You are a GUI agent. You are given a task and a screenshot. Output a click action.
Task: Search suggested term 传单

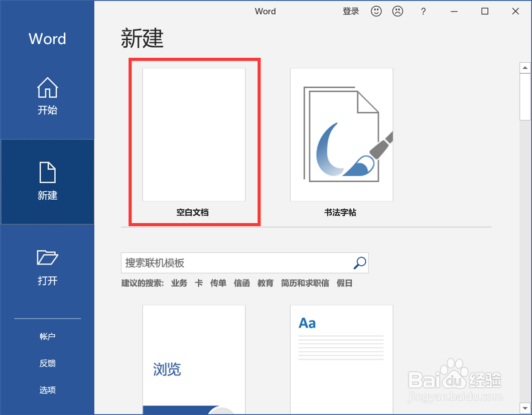tap(218, 283)
